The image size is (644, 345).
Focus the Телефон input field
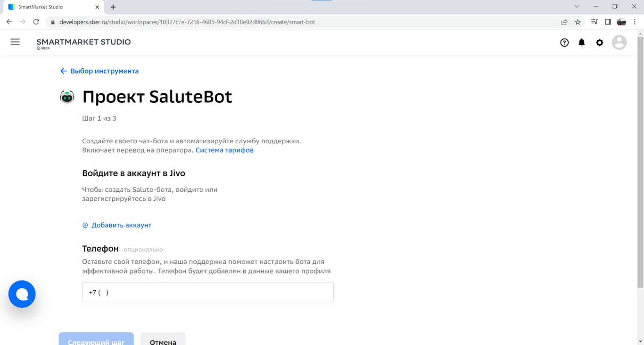208,292
